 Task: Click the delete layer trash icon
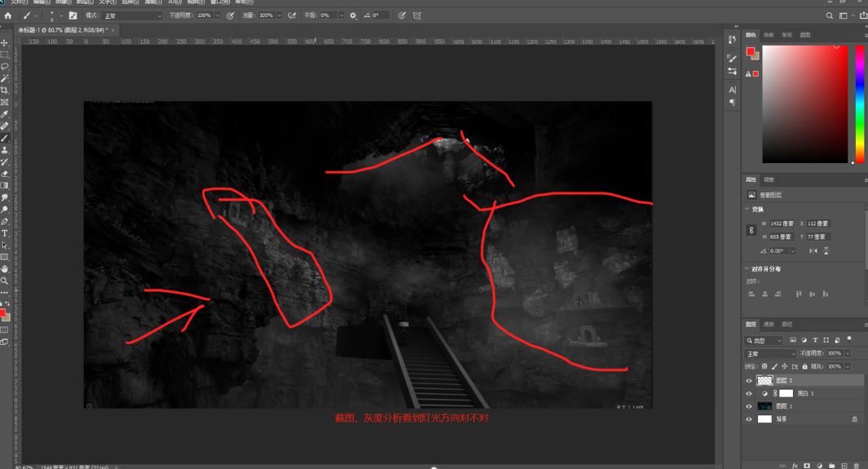click(x=856, y=466)
